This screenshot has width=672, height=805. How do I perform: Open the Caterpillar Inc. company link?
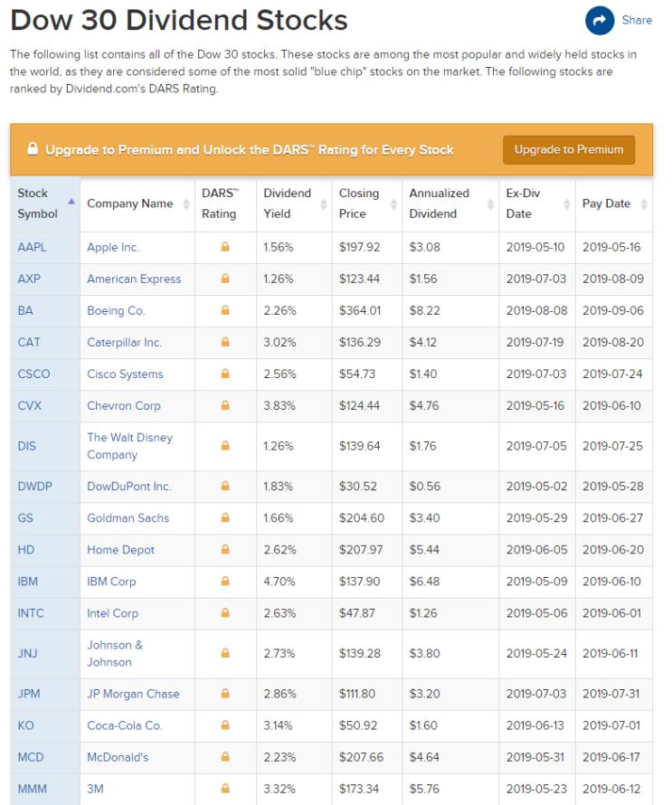point(124,342)
